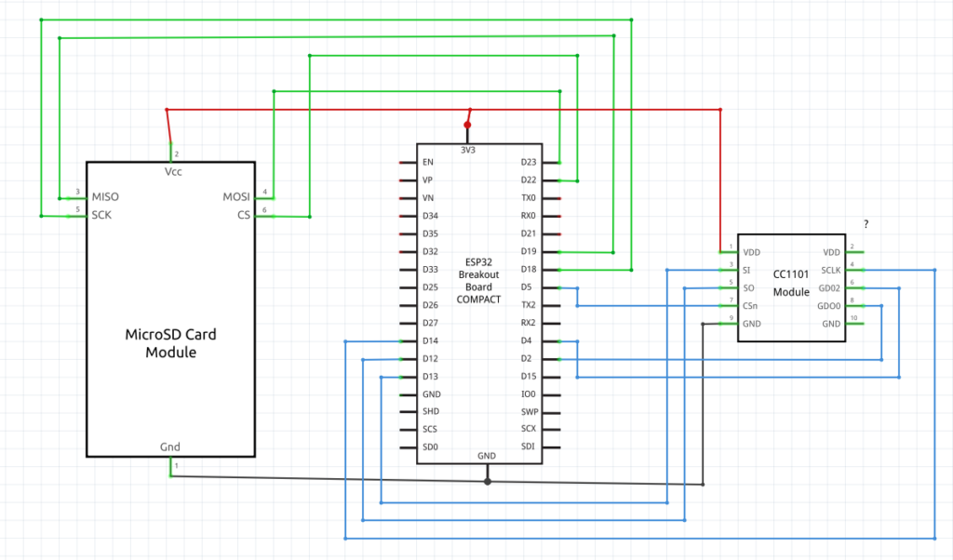953x560 pixels.
Task: Select the red junction dot above 3V3
Action: coord(467,126)
